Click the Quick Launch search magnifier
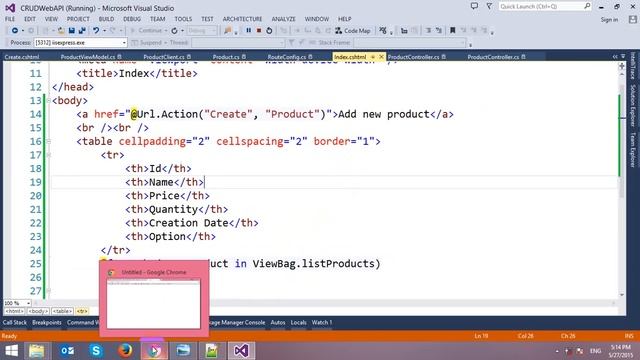This screenshot has width=640, height=360. click(x=587, y=6)
